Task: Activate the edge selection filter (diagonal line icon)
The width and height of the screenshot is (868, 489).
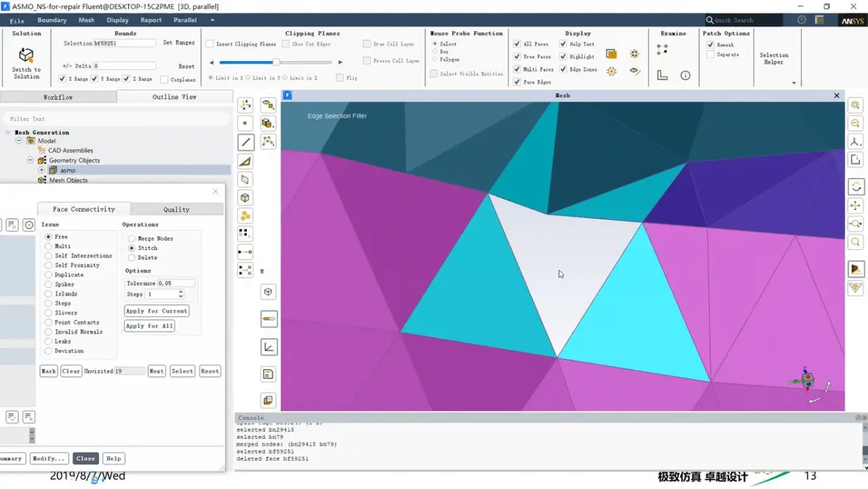Action: [246, 142]
